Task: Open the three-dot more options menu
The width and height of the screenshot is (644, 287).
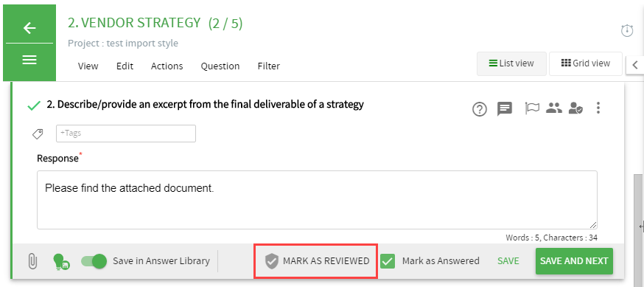Action: click(x=598, y=108)
